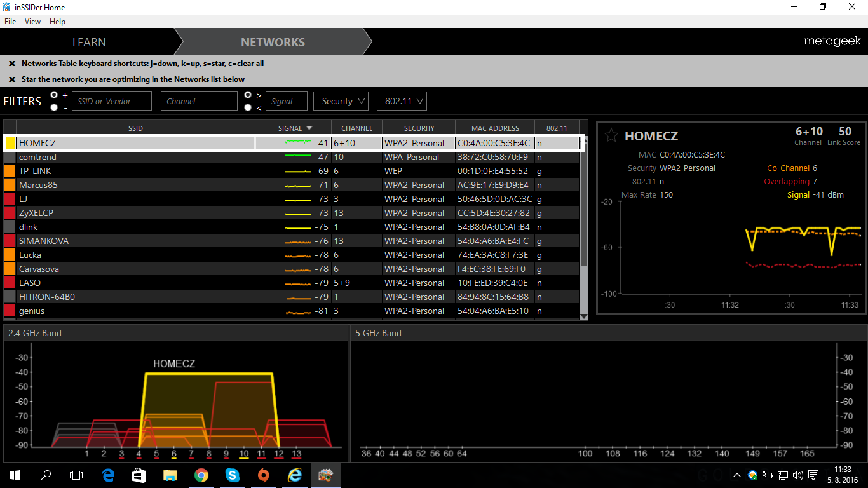
Task: Select the comtrend network row
Action: click(x=292, y=157)
